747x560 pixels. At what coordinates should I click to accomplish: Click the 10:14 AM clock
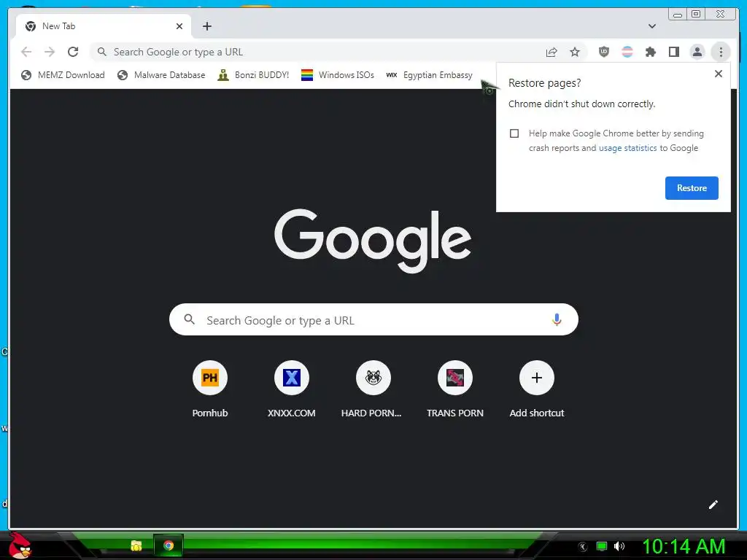point(684,547)
